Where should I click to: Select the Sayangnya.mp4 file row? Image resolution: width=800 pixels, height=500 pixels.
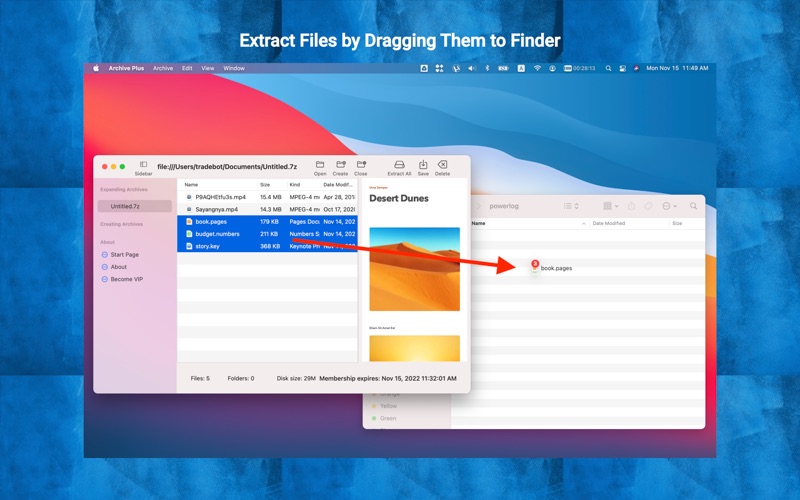[267, 209]
